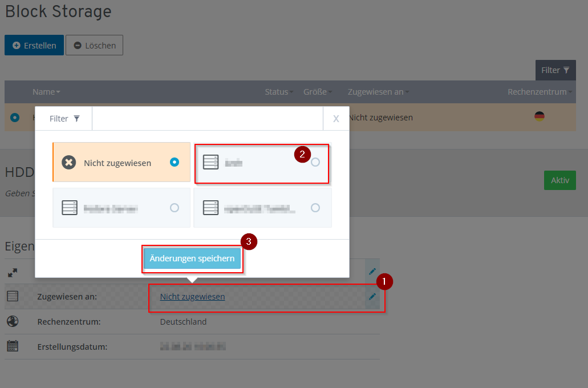Click the Löschen button
The width and height of the screenshot is (588, 388).
pos(95,46)
